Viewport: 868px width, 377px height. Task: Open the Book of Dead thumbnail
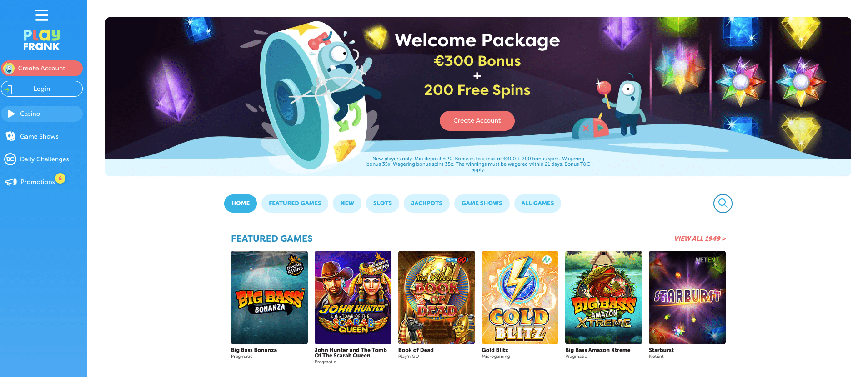pyautogui.click(x=437, y=298)
